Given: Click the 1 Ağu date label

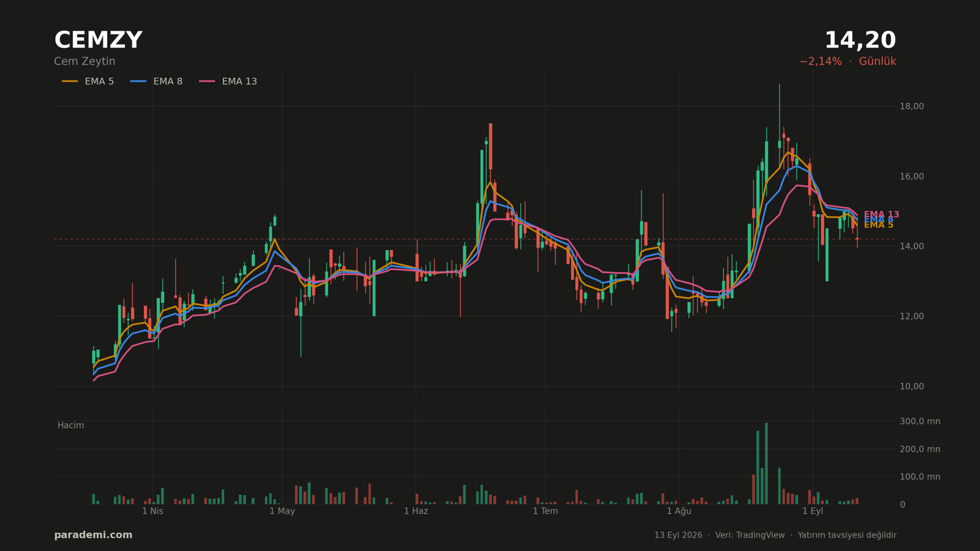Looking at the screenshot, I should 679,511.
